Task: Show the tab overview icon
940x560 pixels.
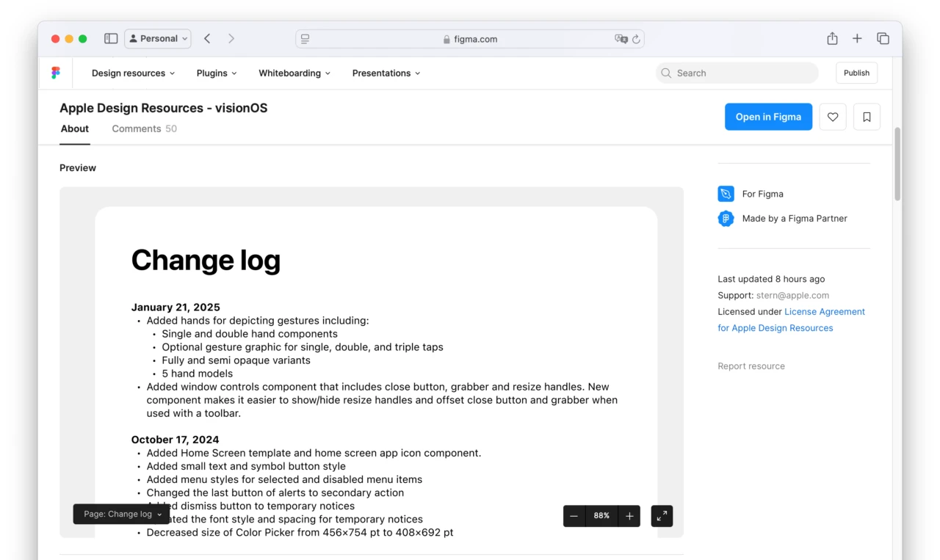Action: (x=883, y=39)
